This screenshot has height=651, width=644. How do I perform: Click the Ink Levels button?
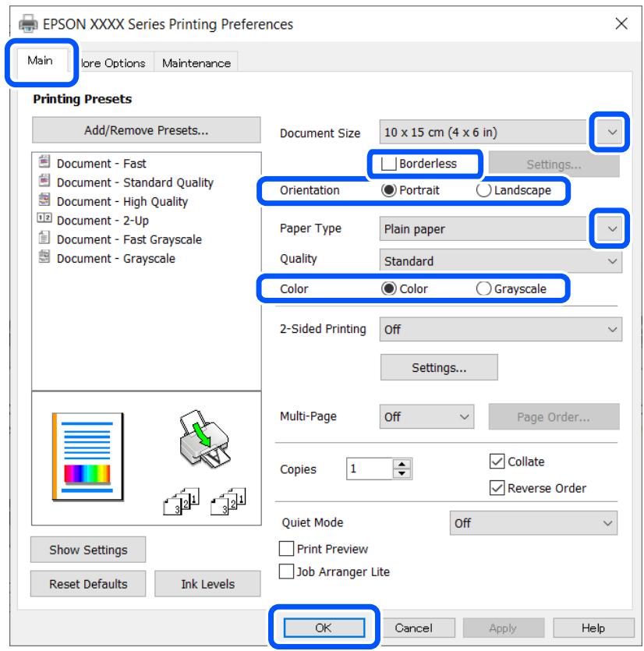point(207,584)
